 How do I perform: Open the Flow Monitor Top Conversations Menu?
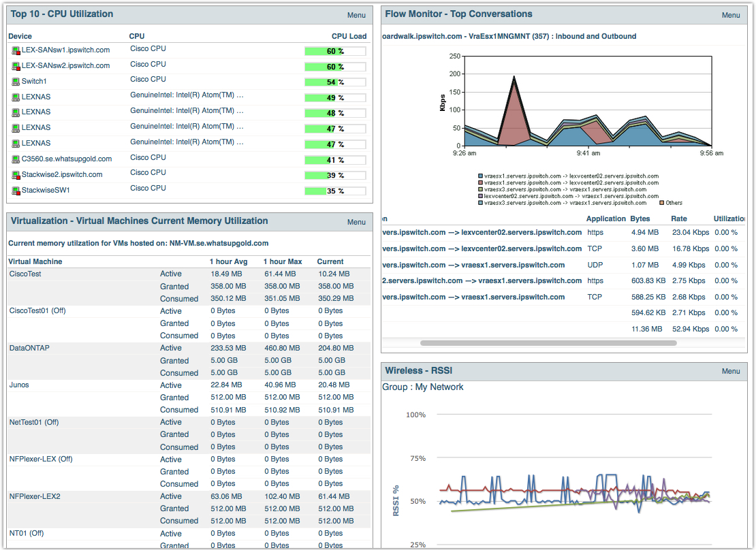pos(731,15)
